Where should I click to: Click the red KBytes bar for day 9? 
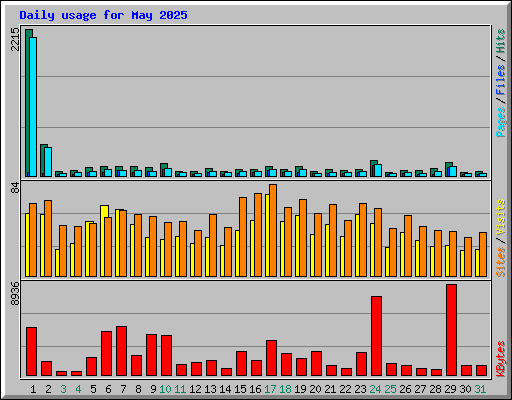click(151, 355)
